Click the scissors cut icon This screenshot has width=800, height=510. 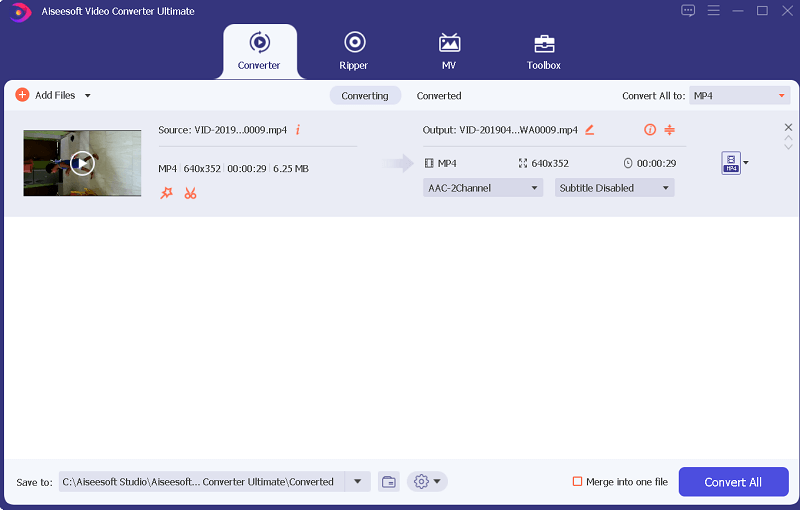tap(190, 192)
